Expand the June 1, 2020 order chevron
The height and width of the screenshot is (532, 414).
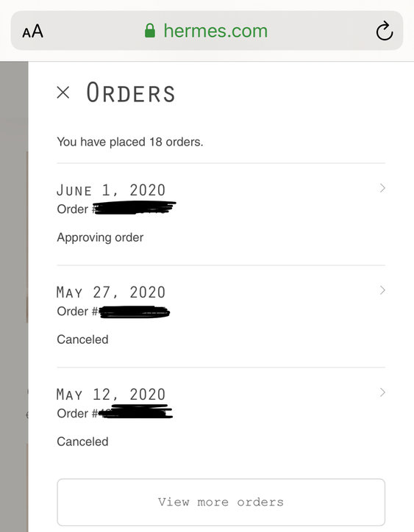point(382,188)
